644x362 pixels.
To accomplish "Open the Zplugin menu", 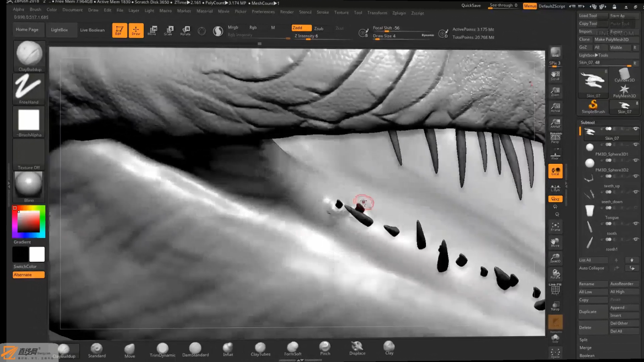I will click(x=399, y=13).
